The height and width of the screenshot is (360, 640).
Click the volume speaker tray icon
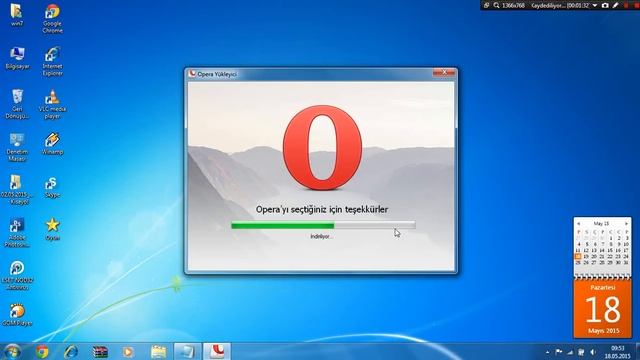tap(593, 352)
